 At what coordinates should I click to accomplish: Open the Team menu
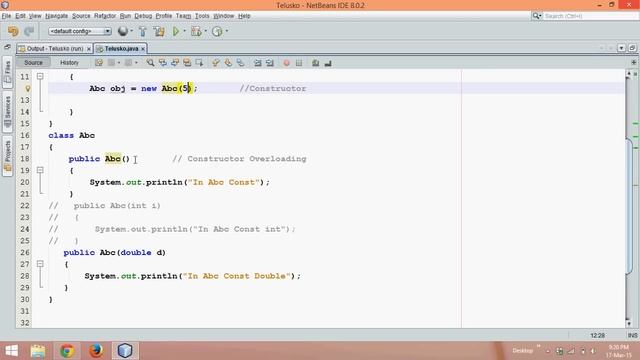coord(183,16)
